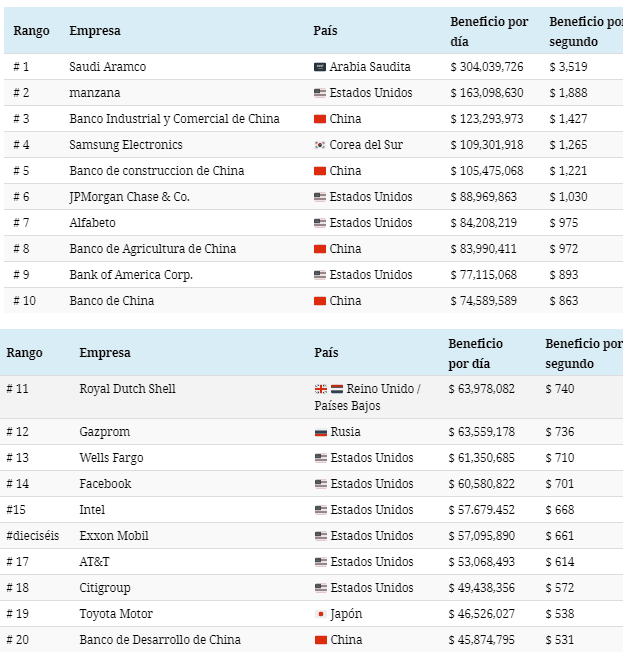Click the China flag in the rank 10 row
The image size is (623, 660).
click(x=320, y=301)
